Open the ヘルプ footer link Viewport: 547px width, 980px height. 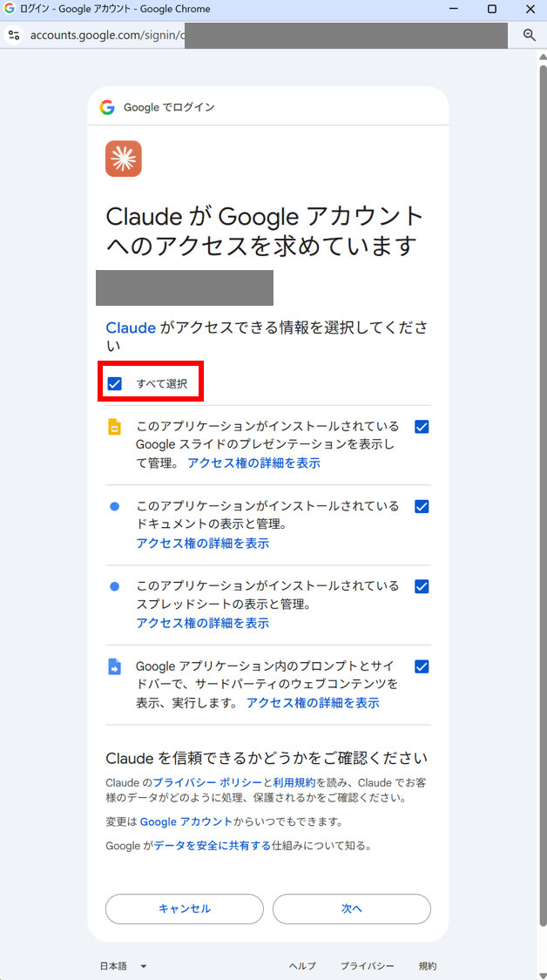[x=302, y=965]
